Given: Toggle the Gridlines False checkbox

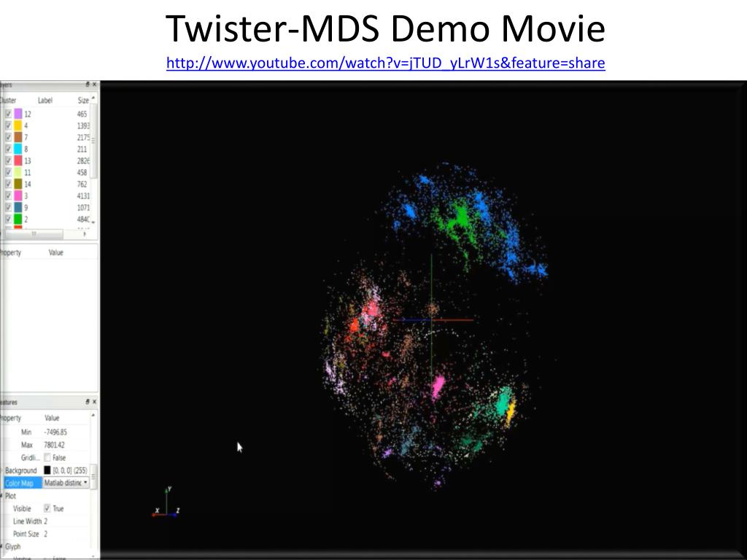Looking at the screenshot, I should point(47,457).
